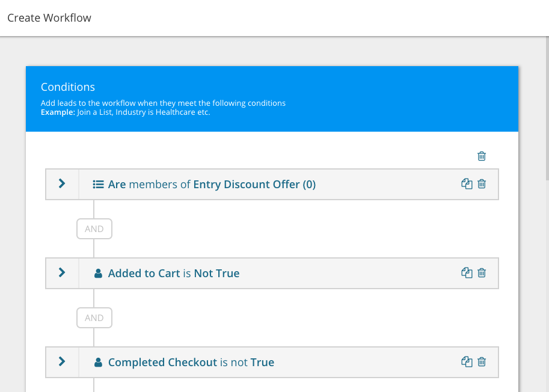Open the Are members of Entry Discount Offer row
The height and width of the screenshot is (392, 549).
(272, 185)
